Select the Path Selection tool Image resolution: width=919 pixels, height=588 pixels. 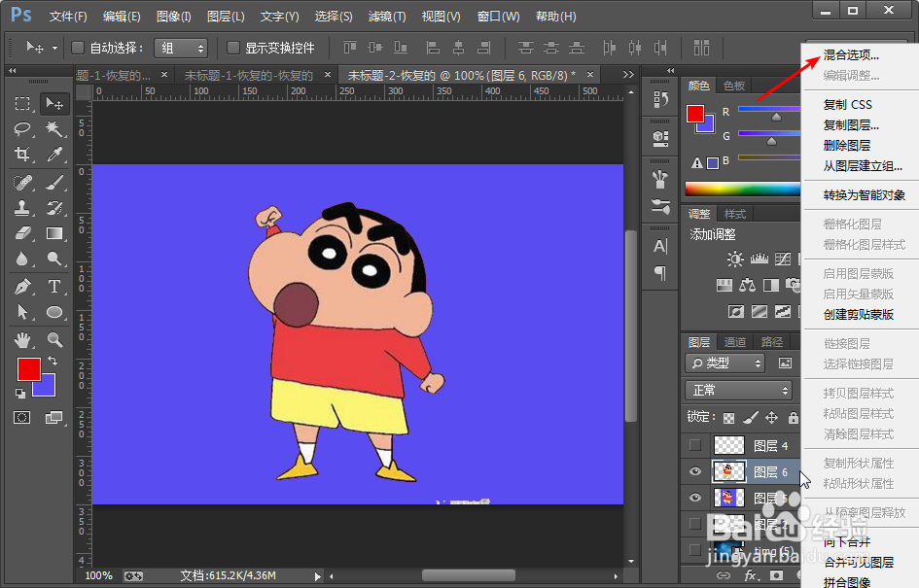[22, 312]
